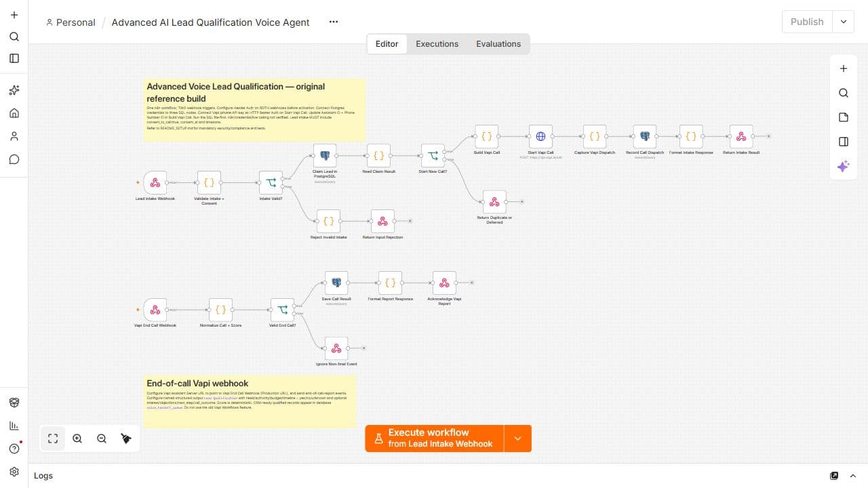Open the help question mark icon
This screenshot has width=868, height=488.
tap(14, 449)
